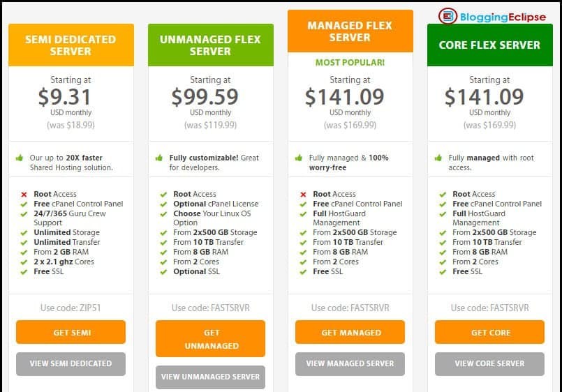
Task: Click green check beside Unlimited Storage
Action: click(x=24, y=233)
